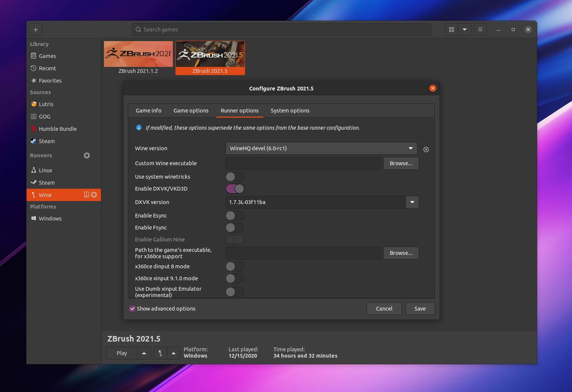Turn on Enable Esync

pos(235,216)
